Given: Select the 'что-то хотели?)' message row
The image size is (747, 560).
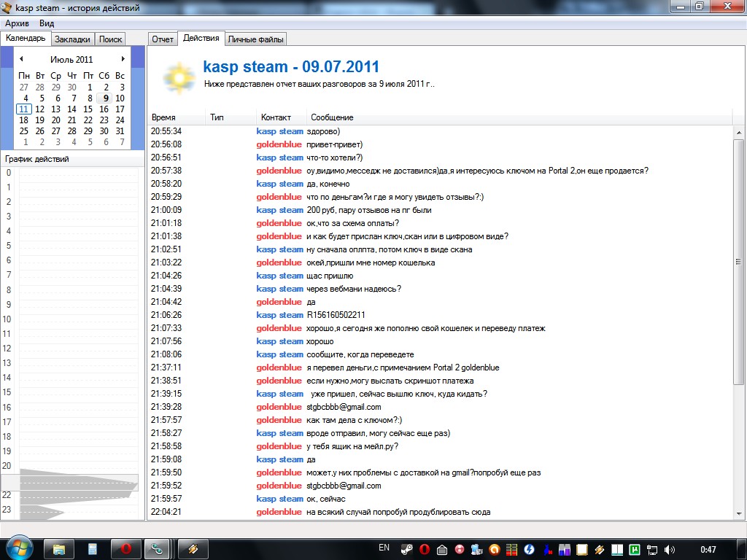Looking at the screenshot, I should click(441, 157).
